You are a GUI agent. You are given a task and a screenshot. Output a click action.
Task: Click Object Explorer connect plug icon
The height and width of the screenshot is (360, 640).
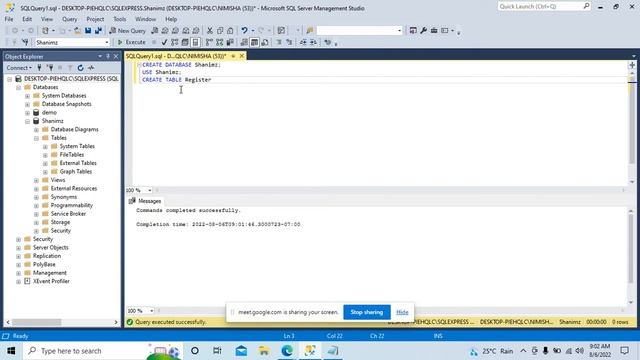40,68
